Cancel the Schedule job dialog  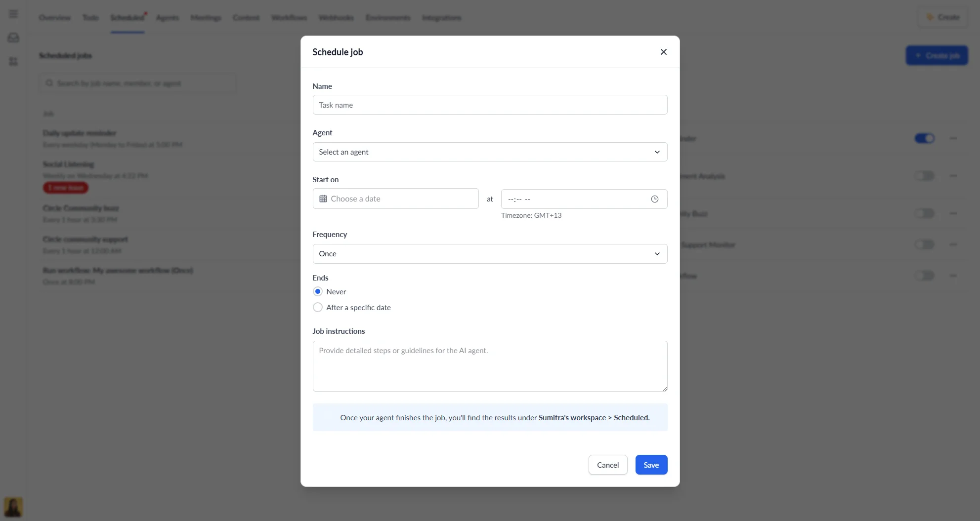(x=607, y=465)
